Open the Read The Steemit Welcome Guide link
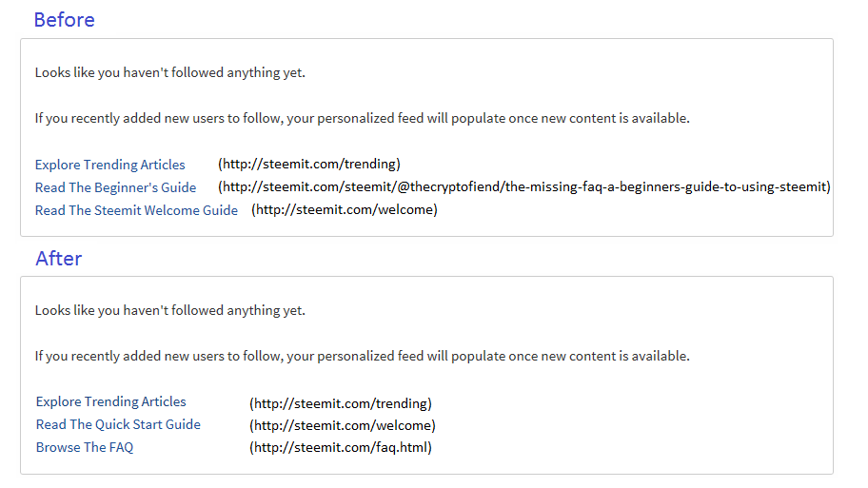The height and width of the screenshot is (488, 868). (x=136, y=210)
